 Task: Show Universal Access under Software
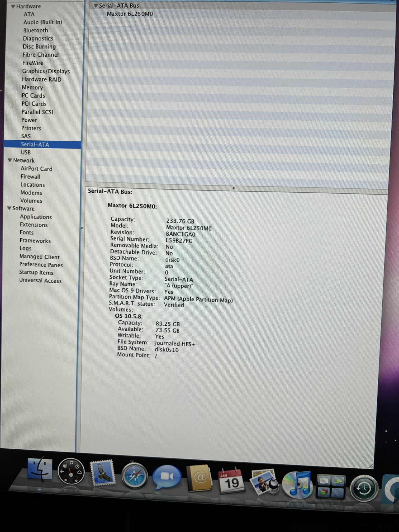click(40, 280)
